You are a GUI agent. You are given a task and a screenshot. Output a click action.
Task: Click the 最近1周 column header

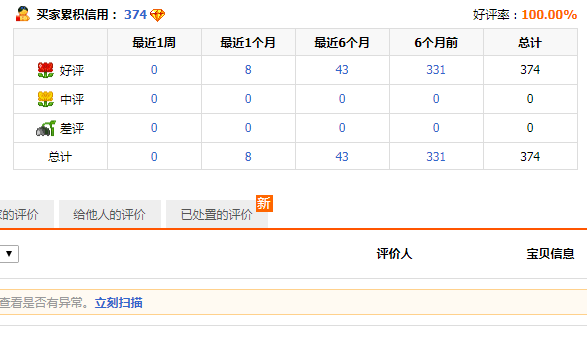tap(154, 43)
